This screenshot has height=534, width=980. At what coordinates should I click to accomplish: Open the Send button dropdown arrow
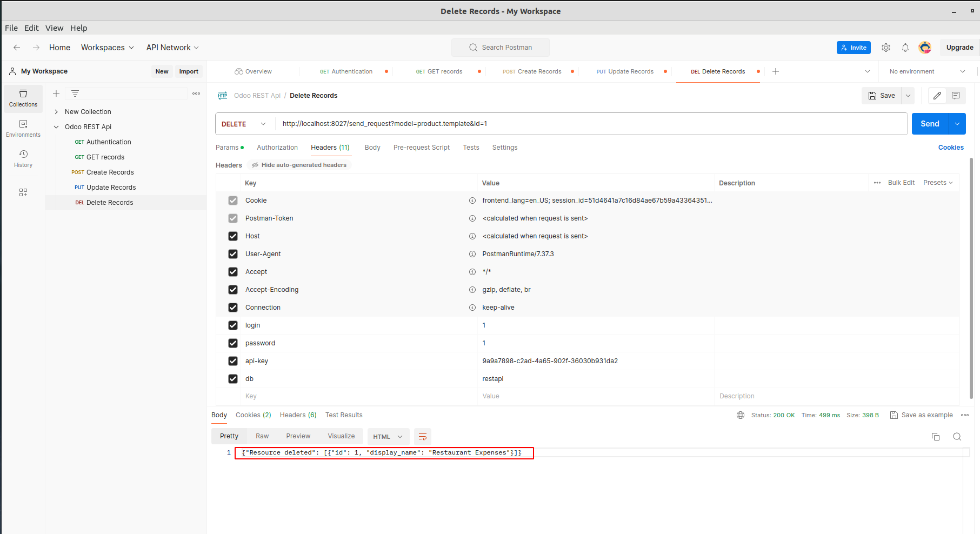click(957, 124)
